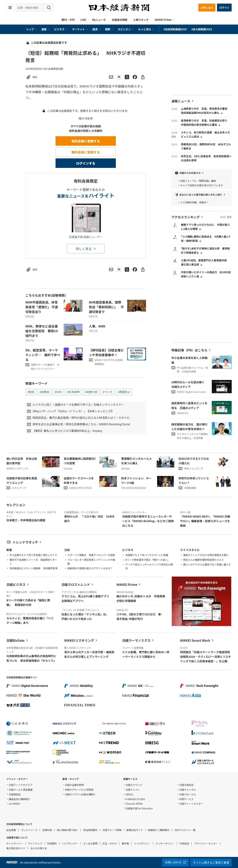This screenshot has width=238, height=868.
Task: Open the 人事ウオッチ menu item
Action: pyautogui.click(x=141, y=20)
